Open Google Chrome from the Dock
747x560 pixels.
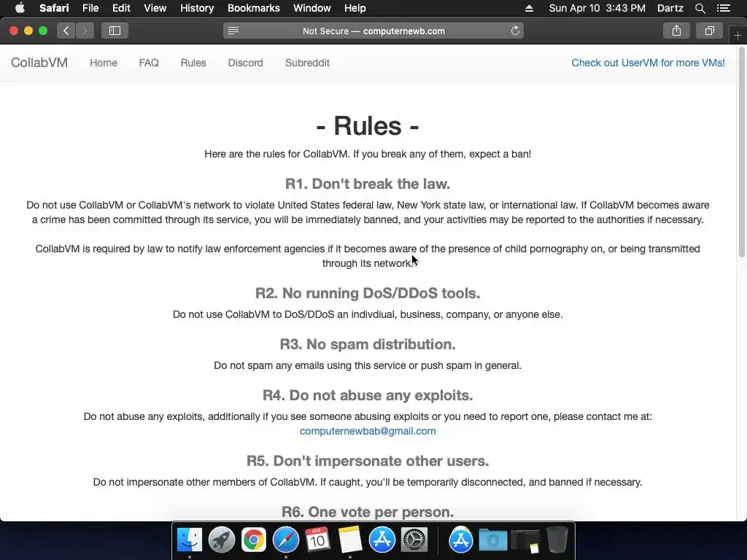(253, 540)
